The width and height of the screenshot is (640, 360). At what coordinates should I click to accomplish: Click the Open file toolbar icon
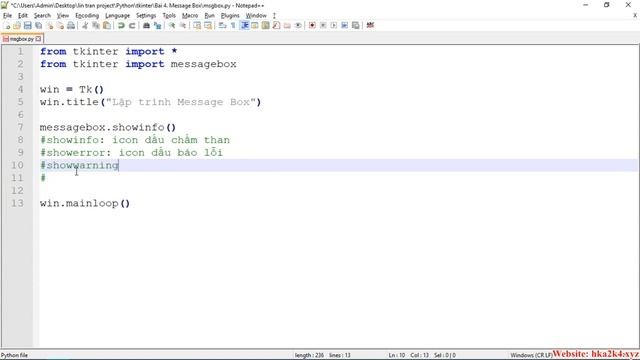pos(17,25)
